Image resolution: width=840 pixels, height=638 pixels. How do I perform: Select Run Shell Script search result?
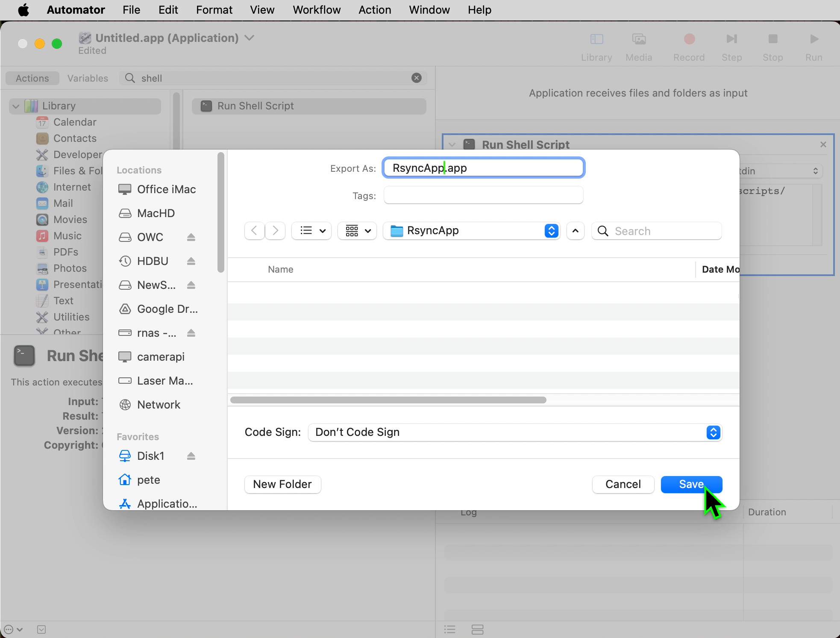click(308, 106)
